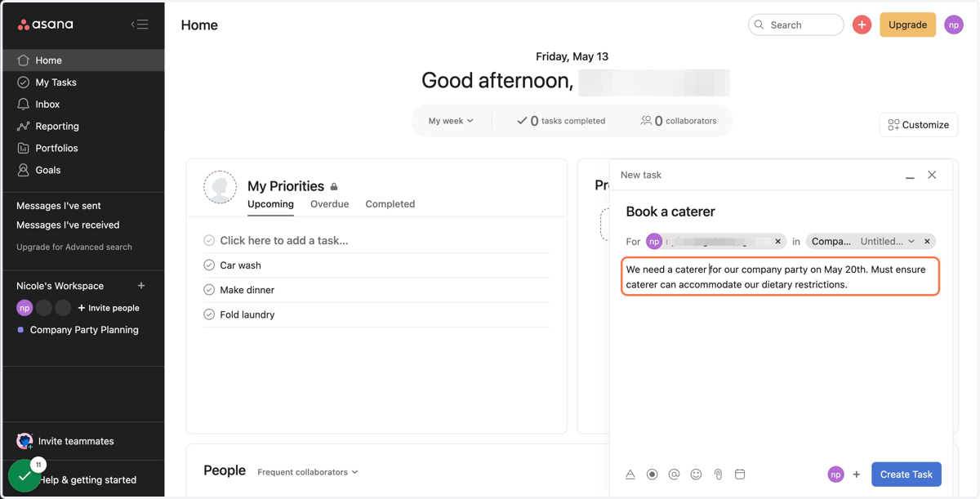
Task: Switch to the Upcoming tab
Action: pos(270,204)
